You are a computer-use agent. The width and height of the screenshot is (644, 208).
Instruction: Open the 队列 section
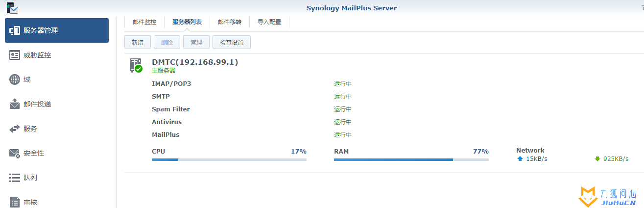[x=57, y=178]
